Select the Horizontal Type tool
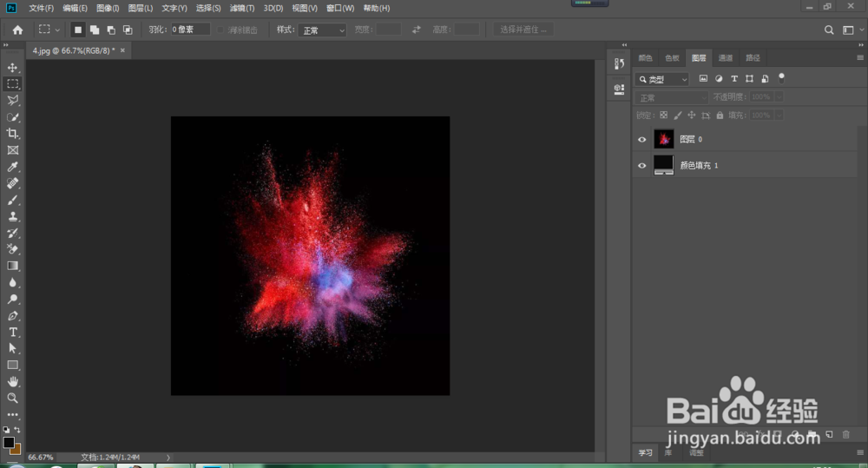 click(13, 333)
